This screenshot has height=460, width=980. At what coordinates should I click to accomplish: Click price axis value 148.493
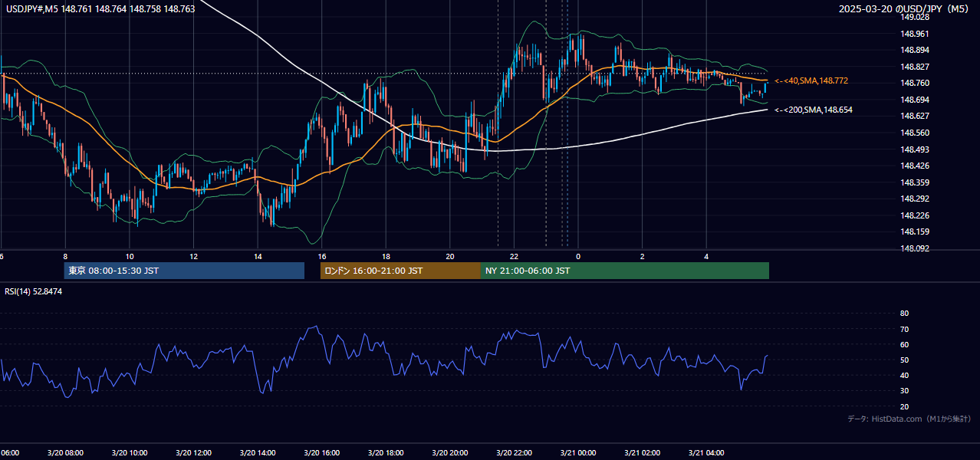[914, 149]
